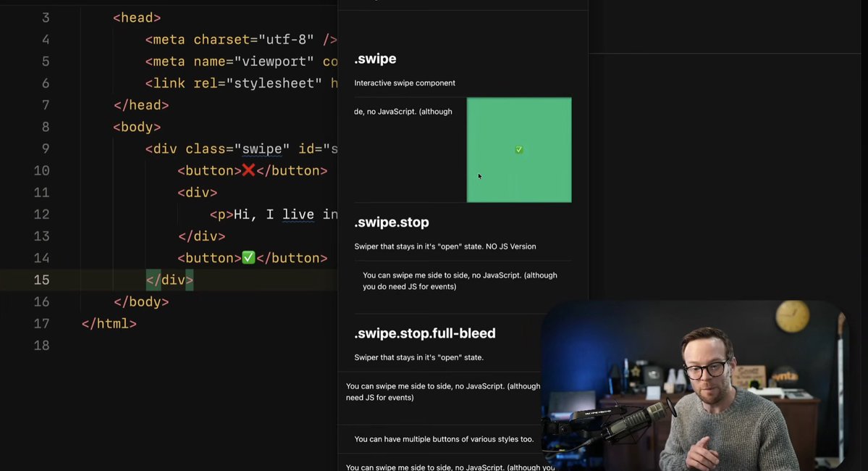Click the </head> closing tag
The width and height of the screenshot is (868, 471).
click(x=141, y=105)
